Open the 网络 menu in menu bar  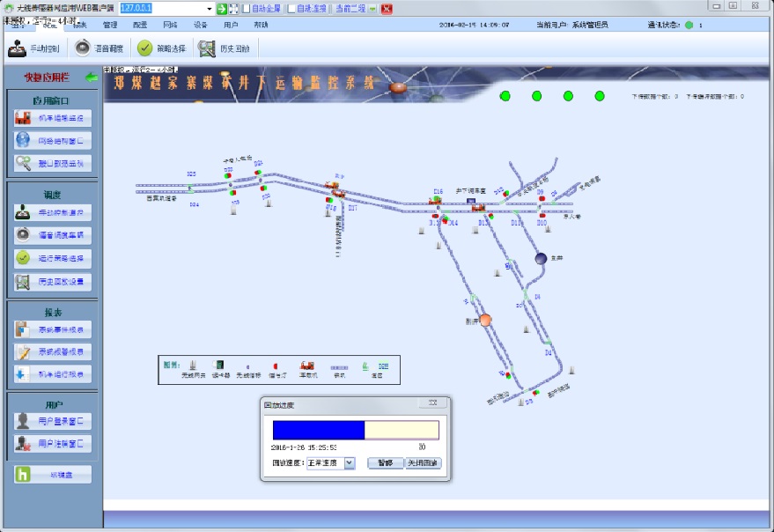[170, 25]
